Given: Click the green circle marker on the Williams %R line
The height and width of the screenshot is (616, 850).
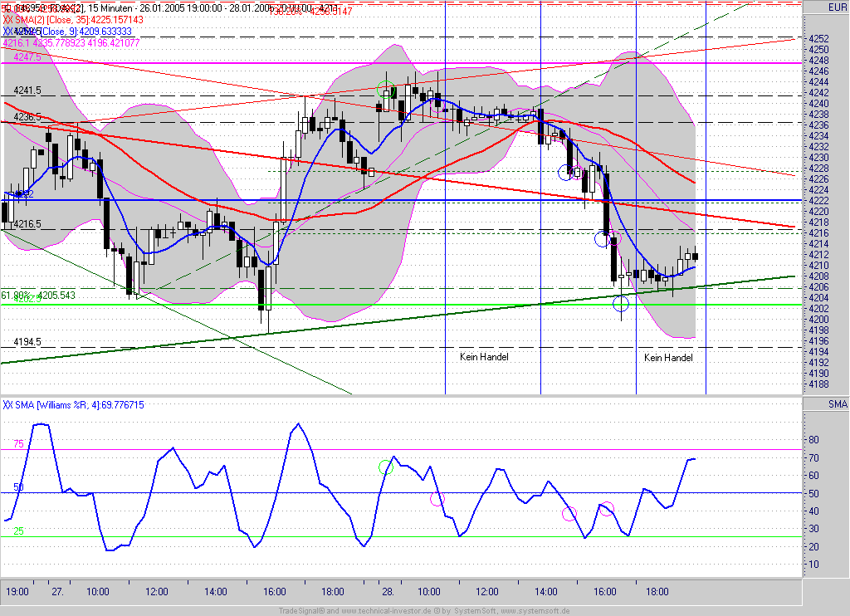Looking at the screenshot, I should click(385, 467).
